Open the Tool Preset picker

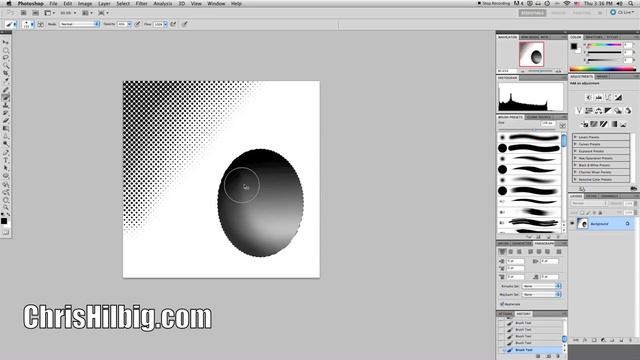coord(10,24)
